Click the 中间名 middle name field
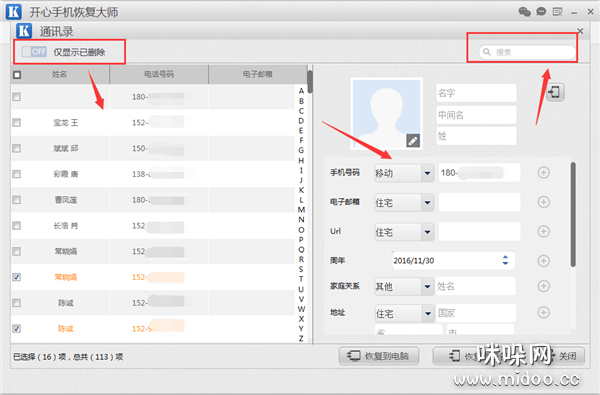This screenshot has width=600, height=395. tap(476, 115)
